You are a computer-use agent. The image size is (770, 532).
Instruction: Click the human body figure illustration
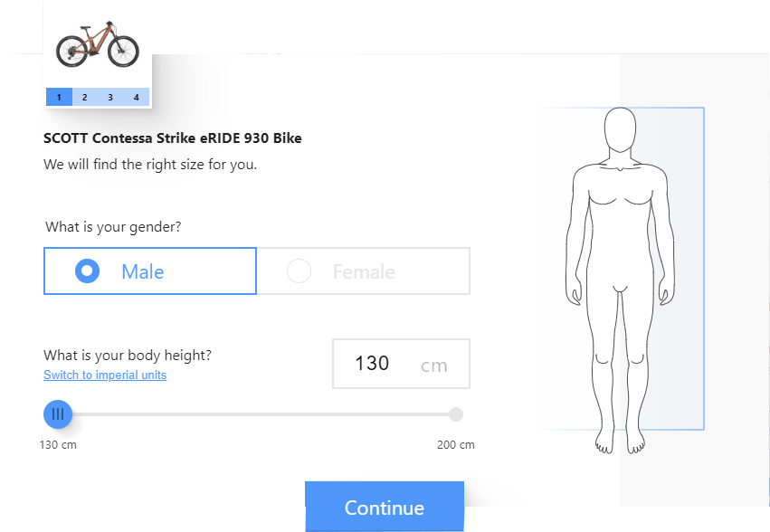tap(620, 280)
